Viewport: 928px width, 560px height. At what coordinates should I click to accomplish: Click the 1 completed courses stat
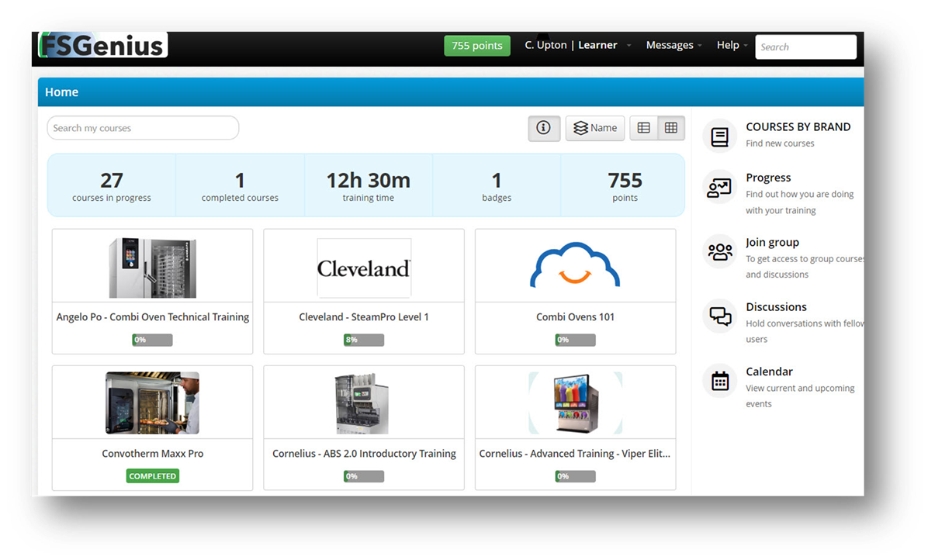point(240,185)
